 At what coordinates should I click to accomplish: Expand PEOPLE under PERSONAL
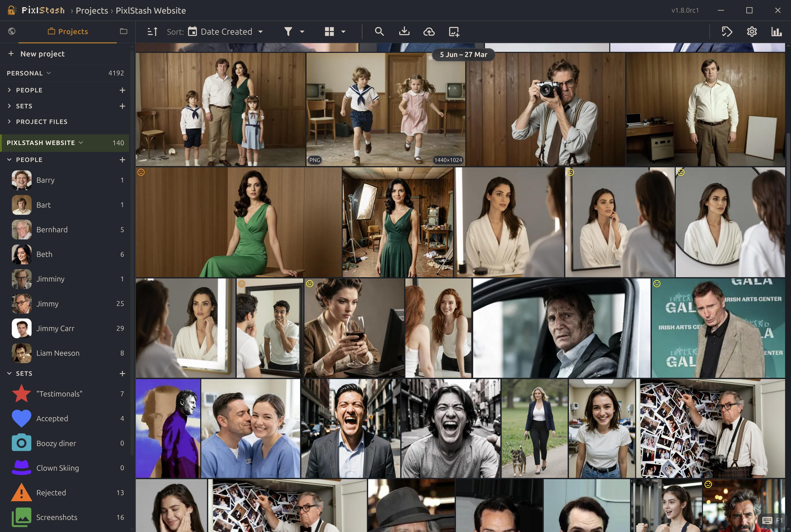[x=9, y=90]
